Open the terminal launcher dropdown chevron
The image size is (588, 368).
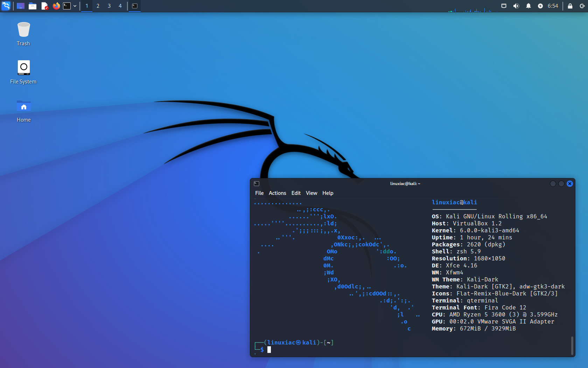click(x=75, y=6)
